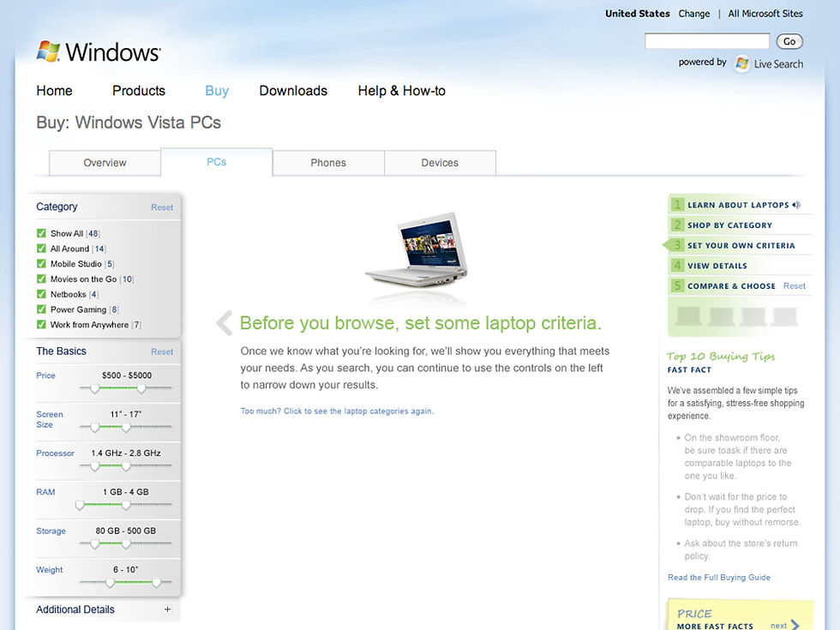
Task: Click the Screen Size slider handle
Action: 94,428
